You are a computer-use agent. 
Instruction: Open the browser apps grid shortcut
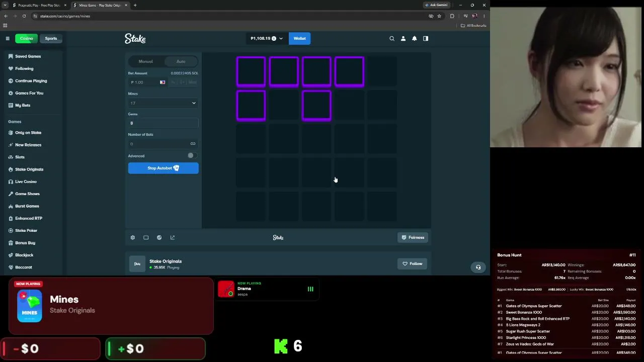[5, 26]
